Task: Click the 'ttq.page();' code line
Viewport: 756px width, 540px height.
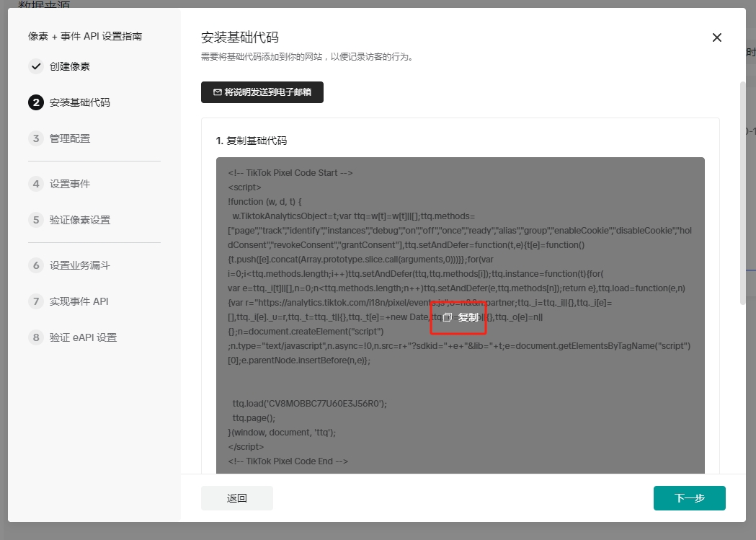Action: click(254, 418)
